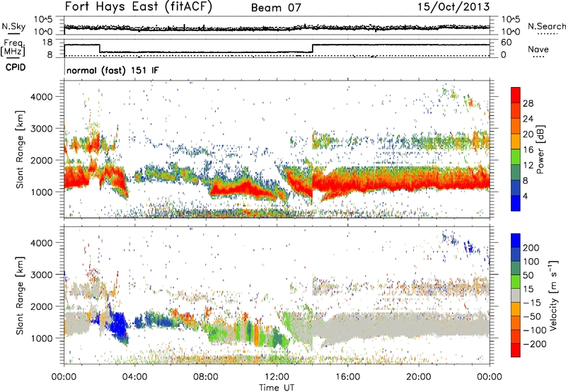Click '1000' tick on velocity panel axis

41,338
